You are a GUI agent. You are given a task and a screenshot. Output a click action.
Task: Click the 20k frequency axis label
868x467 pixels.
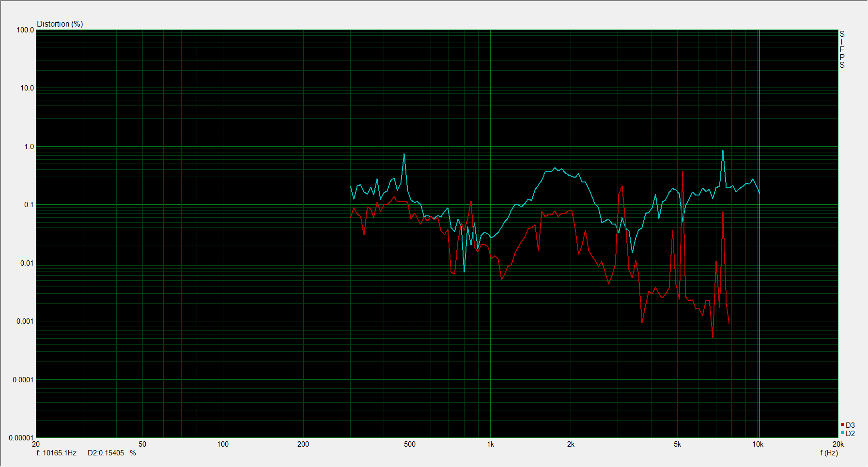[x=838, y=444]
